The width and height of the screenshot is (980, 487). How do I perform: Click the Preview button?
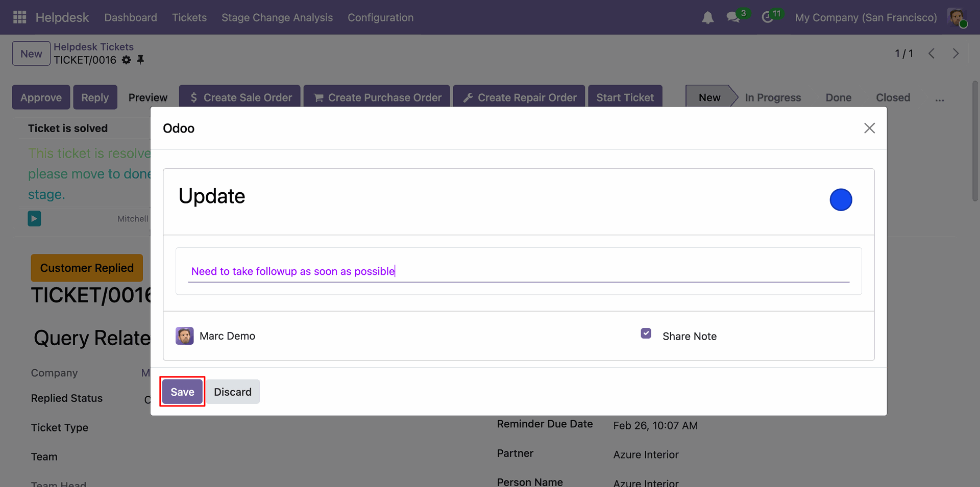coord(148,97)
